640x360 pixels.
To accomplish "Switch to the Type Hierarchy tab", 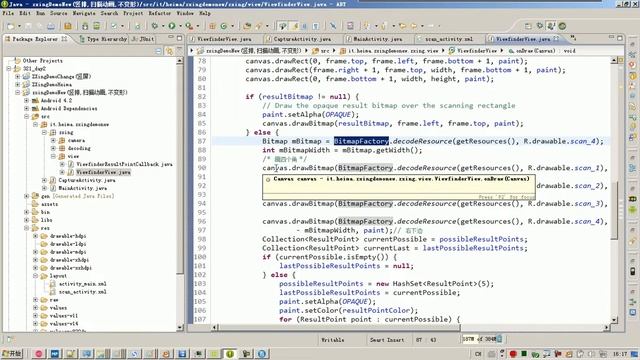I will pyautogui.click(x=103, y=39).
